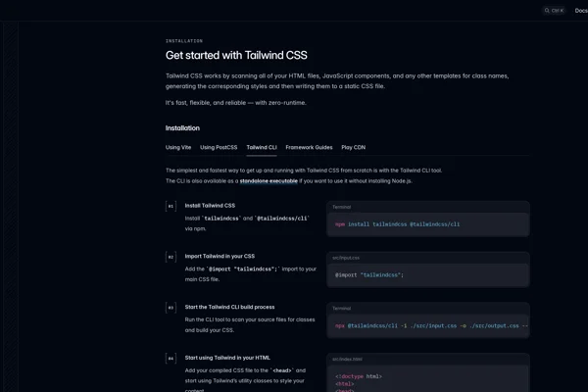Click the src/input.css code block

pyautogui.click(x=427, y=275)
